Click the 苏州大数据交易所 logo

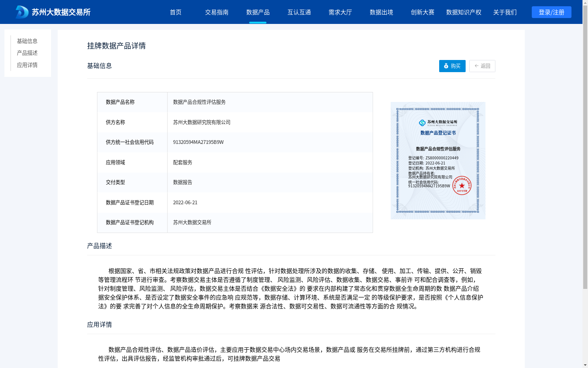tap(53, 12)
